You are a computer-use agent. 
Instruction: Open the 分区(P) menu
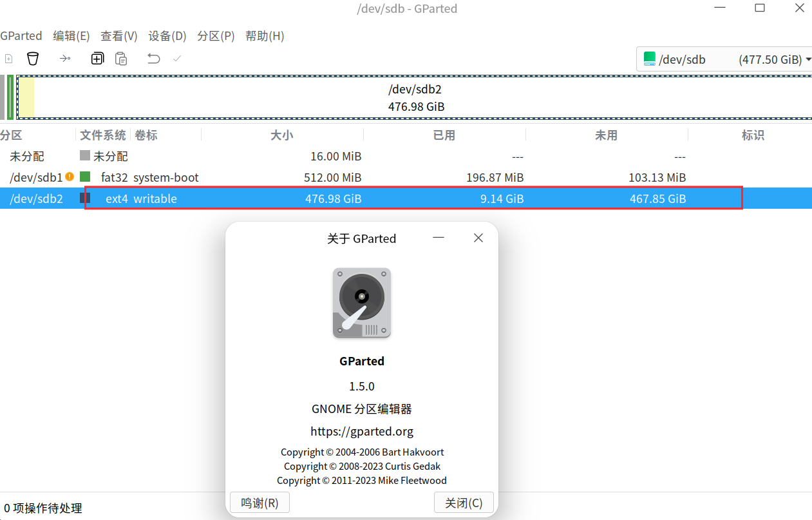(x=216, y=36)
